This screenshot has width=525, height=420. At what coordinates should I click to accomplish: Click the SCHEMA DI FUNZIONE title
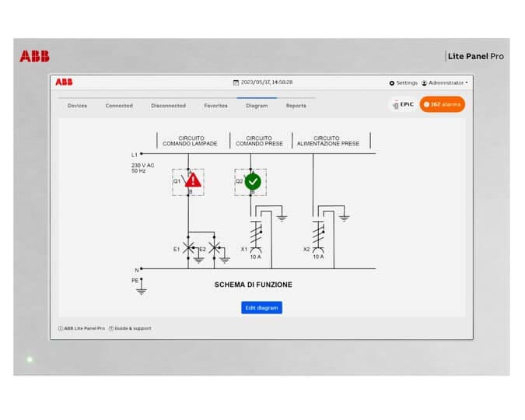253,285
